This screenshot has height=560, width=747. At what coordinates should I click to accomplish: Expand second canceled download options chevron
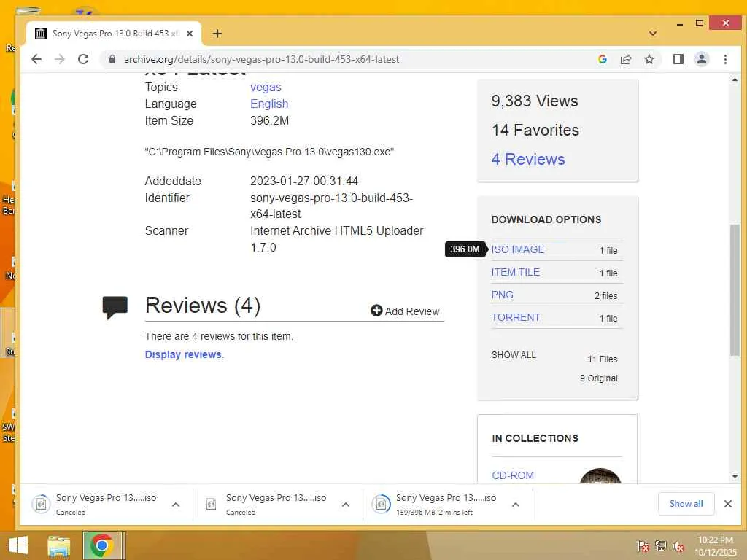[346, 505]
